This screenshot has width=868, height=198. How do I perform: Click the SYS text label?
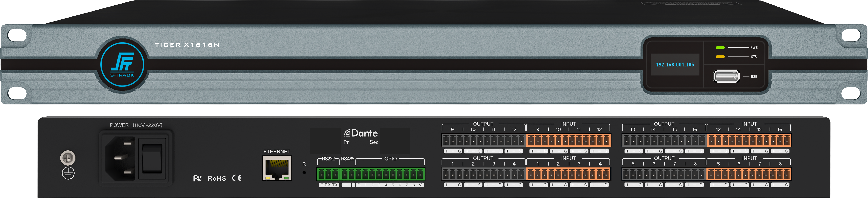point(754,57)
